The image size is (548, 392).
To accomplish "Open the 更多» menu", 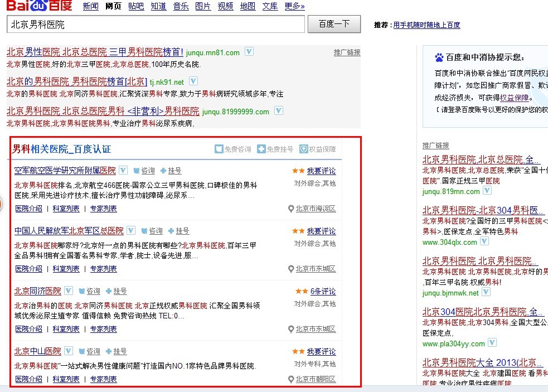I will pyautogui.click(x=294, y=6).
